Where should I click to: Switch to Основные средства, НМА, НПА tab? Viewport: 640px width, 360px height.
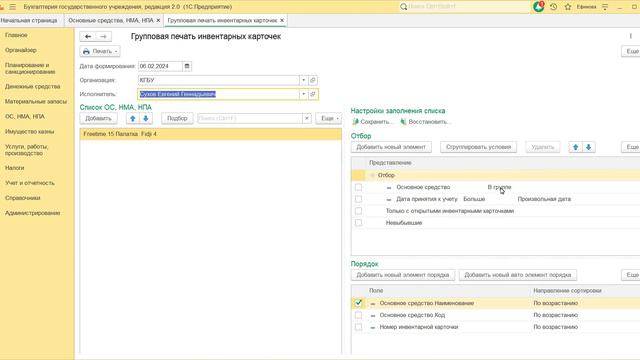tap(111, 20)
